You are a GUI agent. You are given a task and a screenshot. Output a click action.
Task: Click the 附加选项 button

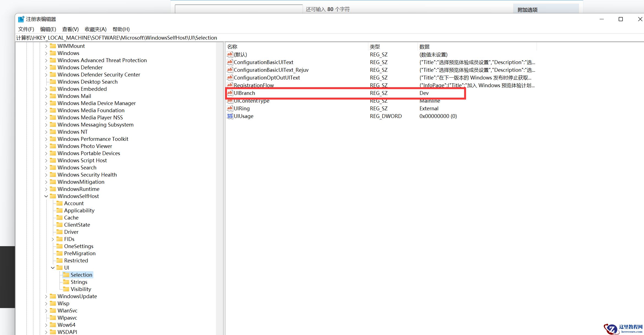tap(527, 9)
